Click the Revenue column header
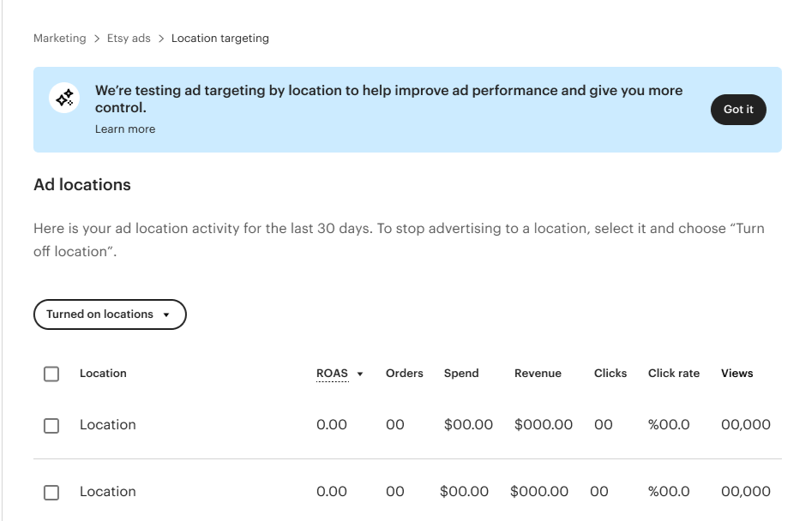 (x=538, y=374)
